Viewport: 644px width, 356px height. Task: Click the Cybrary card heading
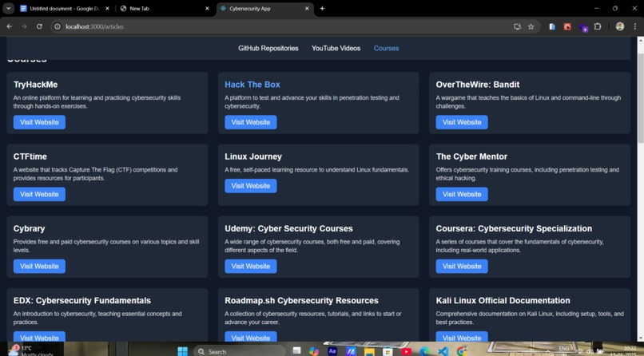coord(29,228)
